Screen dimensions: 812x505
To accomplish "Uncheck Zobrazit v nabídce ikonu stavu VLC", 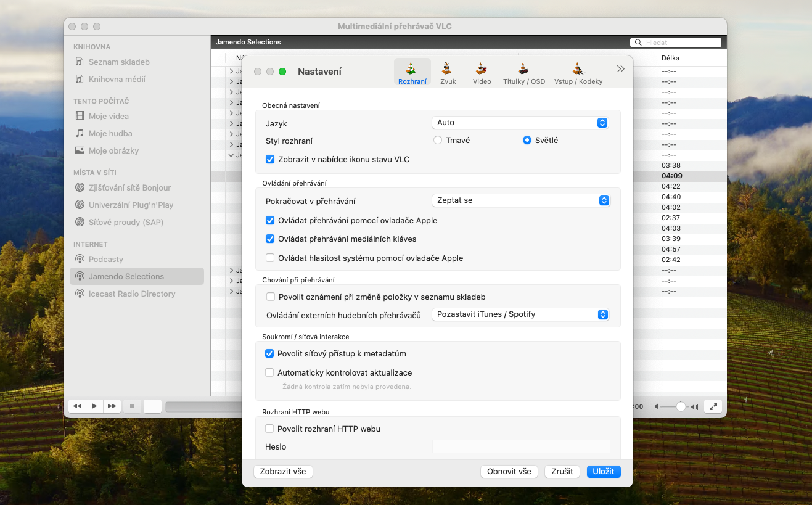I will [270, 159].
